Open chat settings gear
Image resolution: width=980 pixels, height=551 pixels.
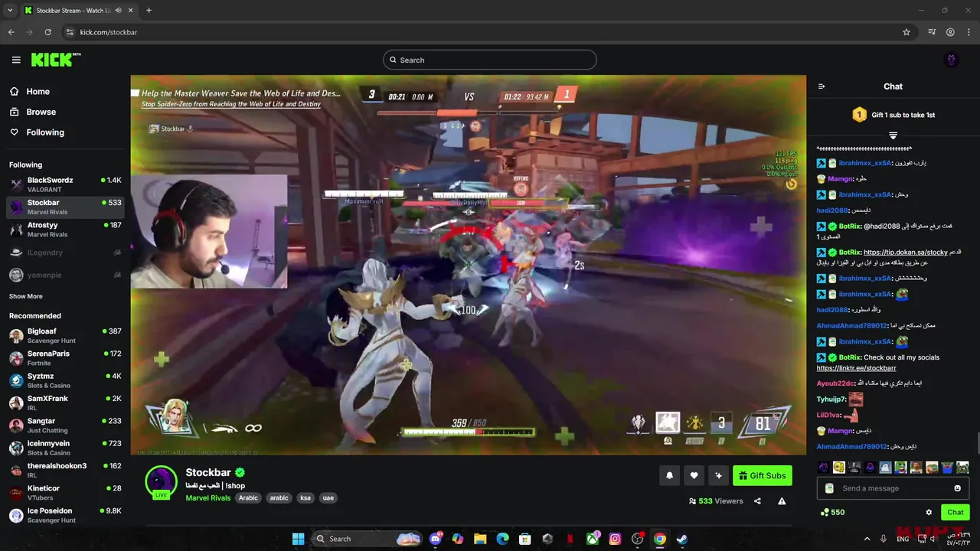point(929,512)
